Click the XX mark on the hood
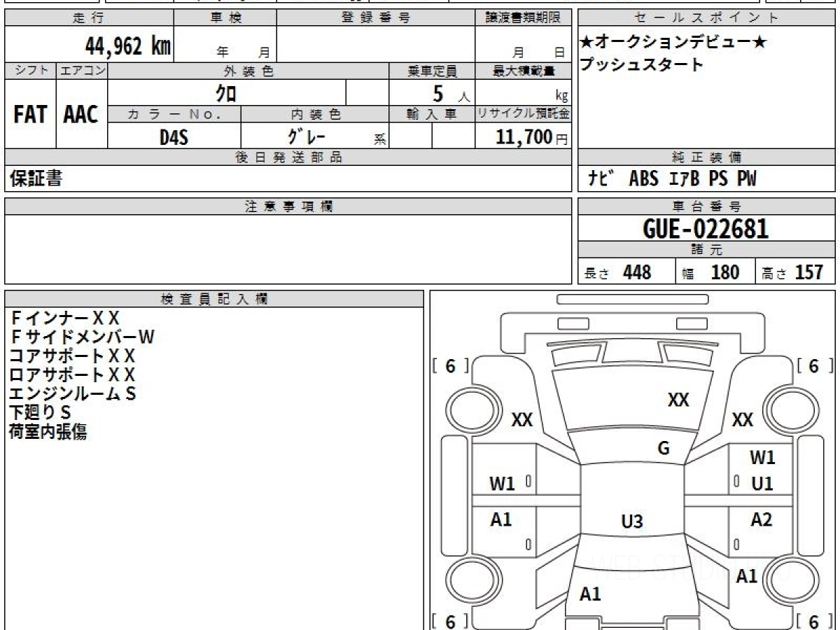This screenshot has height=630, width=840. pos(678,400)
